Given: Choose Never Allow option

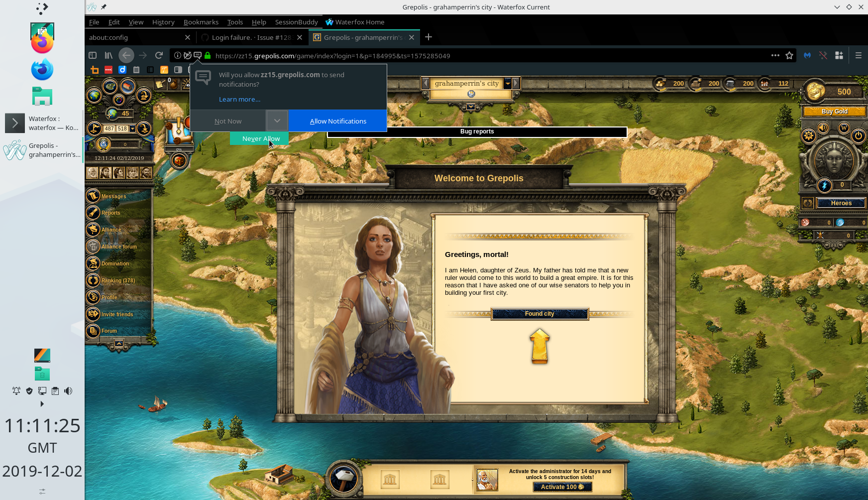Looking at the screenshot, I should point(259,138).
